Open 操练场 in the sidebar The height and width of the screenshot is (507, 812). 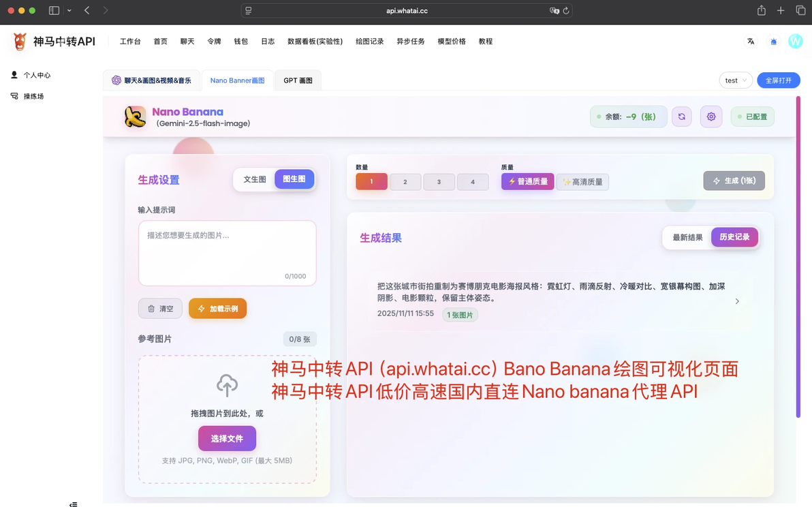click(27, 96)
